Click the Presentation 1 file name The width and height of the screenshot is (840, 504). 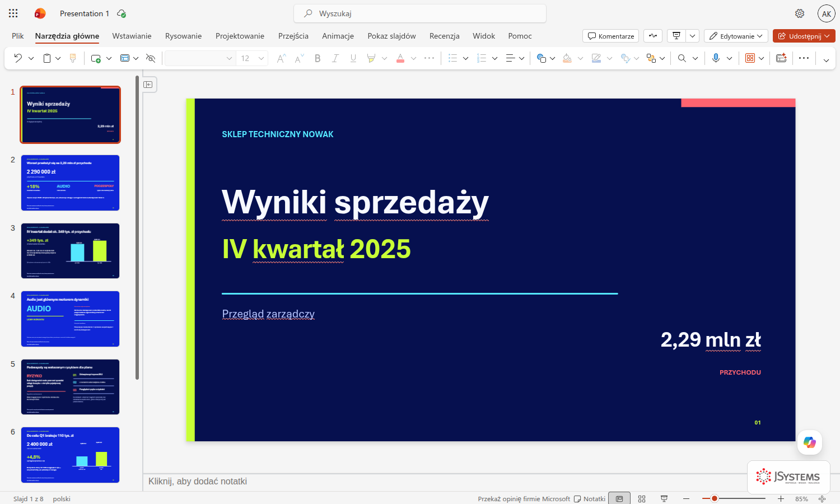pos(85,13)
